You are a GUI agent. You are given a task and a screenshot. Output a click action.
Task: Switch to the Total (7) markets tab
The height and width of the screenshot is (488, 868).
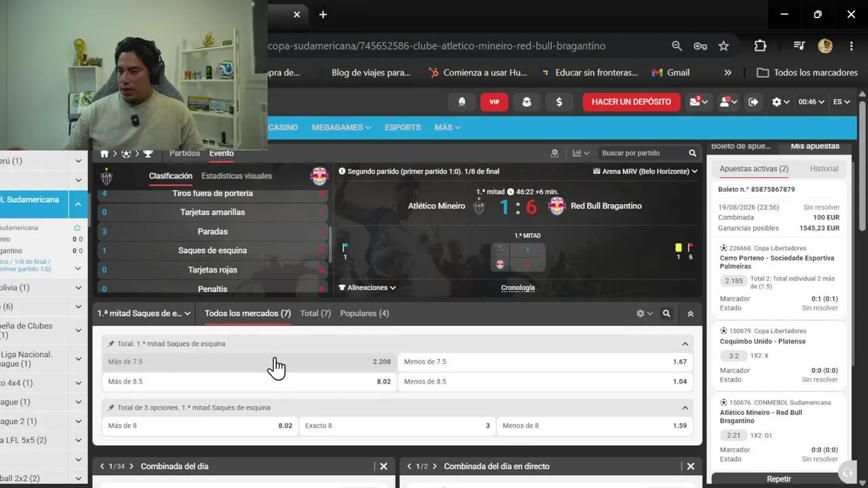coord(315,313)
